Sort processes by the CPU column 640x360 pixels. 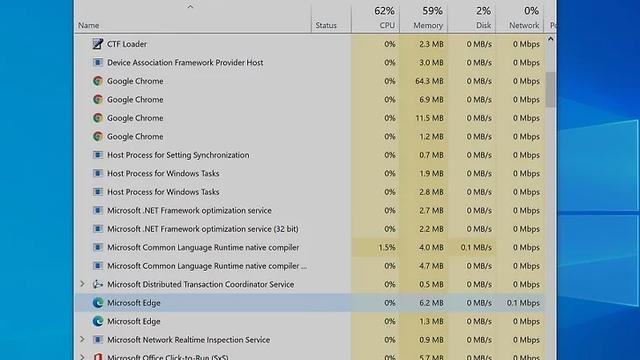375,17
